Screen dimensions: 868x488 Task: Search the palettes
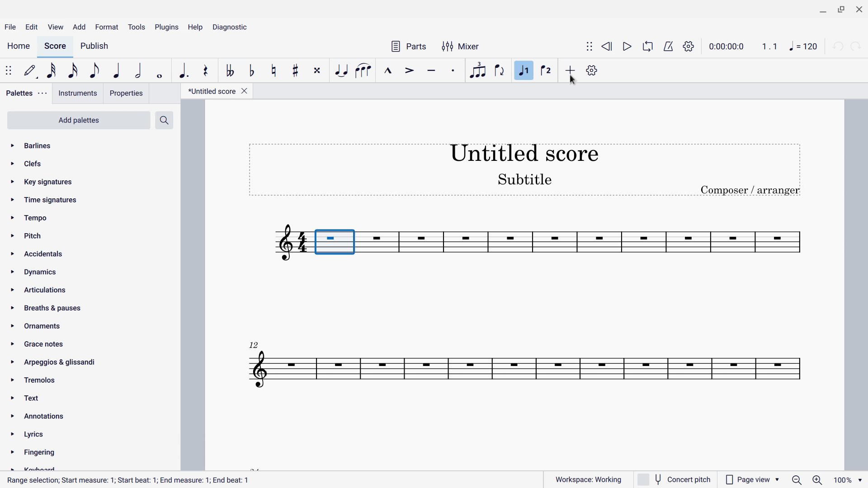165,121
